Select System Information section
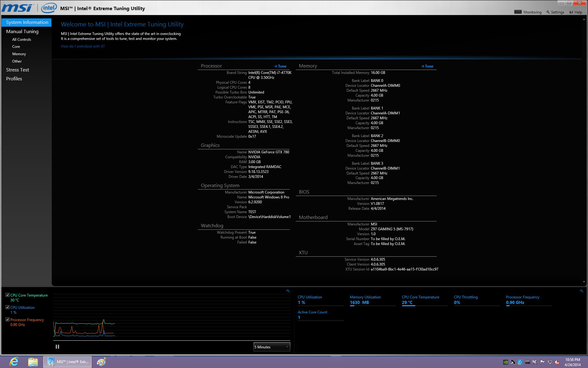 (27, 22)
